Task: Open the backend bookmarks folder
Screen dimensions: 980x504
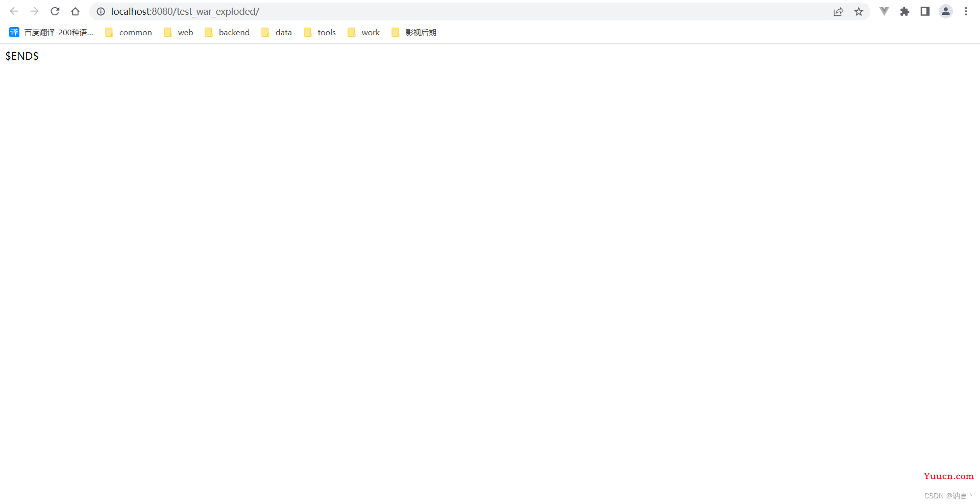Action: click(x=227, y=32)
